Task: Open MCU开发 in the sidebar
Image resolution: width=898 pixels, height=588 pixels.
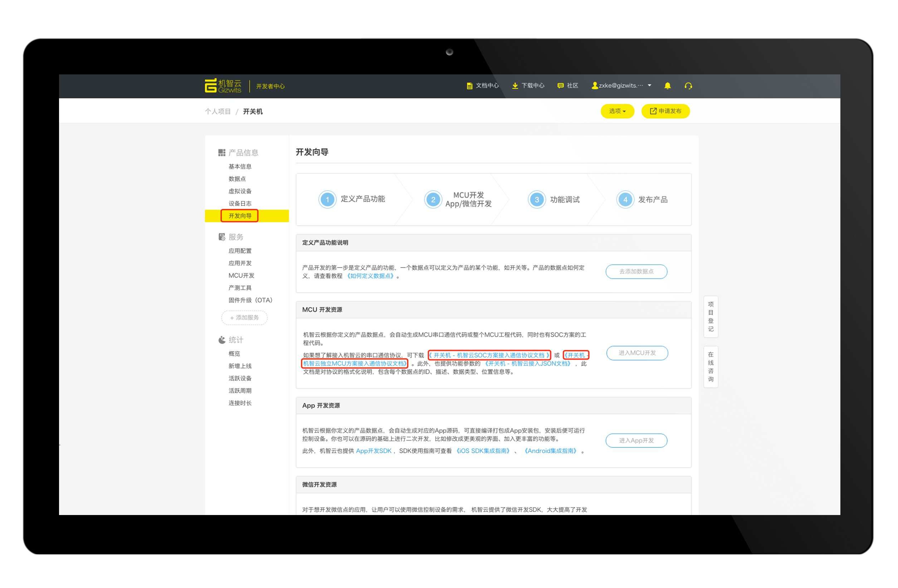Action: [241, 276]
